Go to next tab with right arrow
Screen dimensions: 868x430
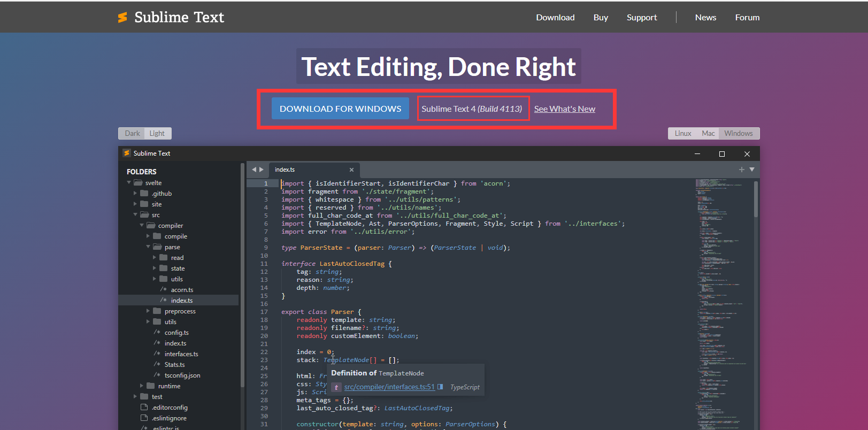[x=262, y=170]
